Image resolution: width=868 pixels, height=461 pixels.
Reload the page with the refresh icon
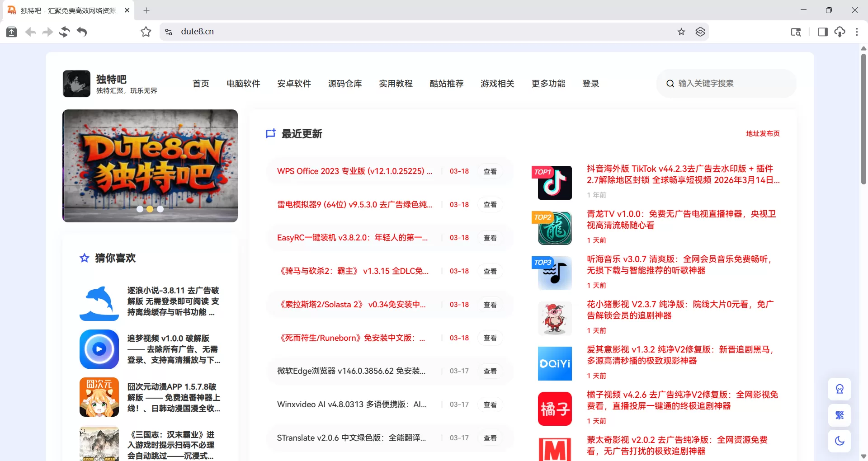[64, 32]
